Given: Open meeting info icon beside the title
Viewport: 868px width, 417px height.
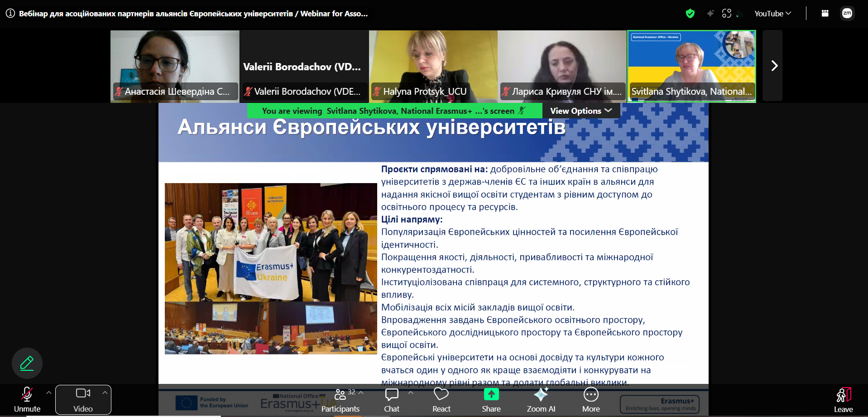Looking at the screenshot, I should 10,14.
